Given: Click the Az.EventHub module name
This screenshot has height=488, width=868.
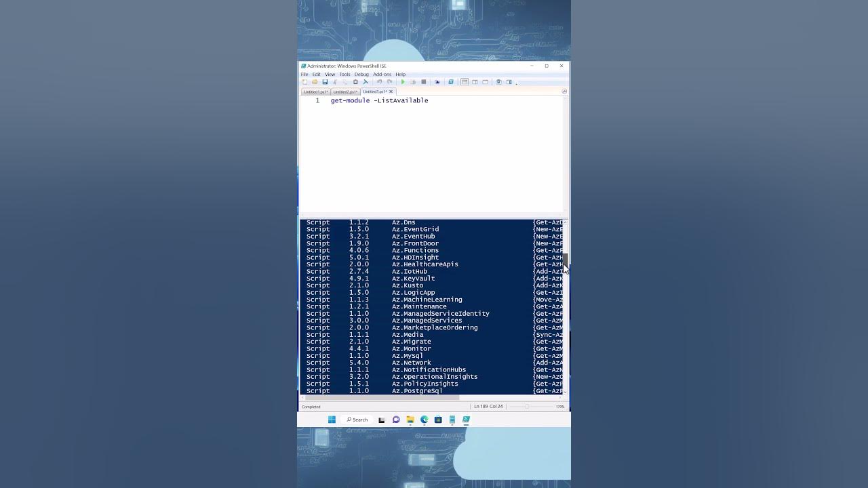Looking at the screenshot, I should point(413,237).
